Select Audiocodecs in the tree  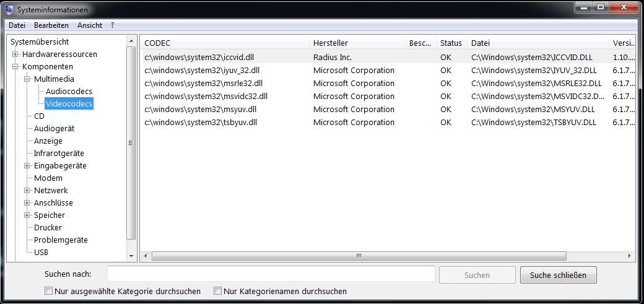[x=69, y=92]
